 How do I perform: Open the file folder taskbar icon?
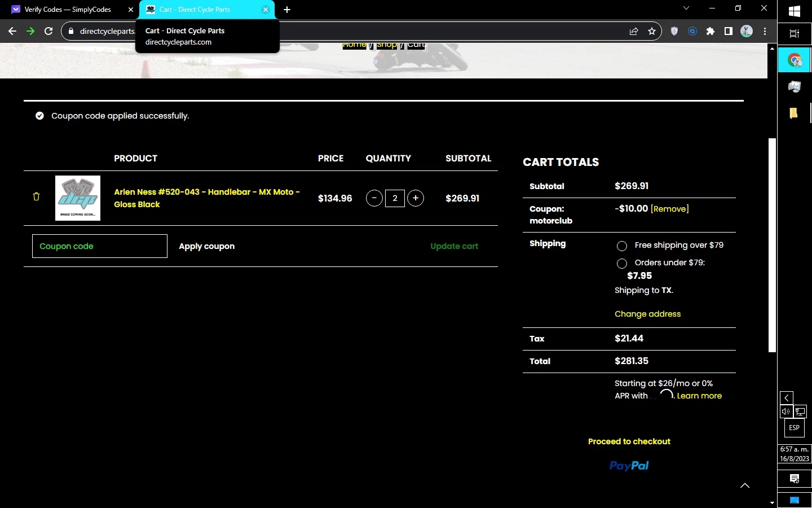point(795,113)
